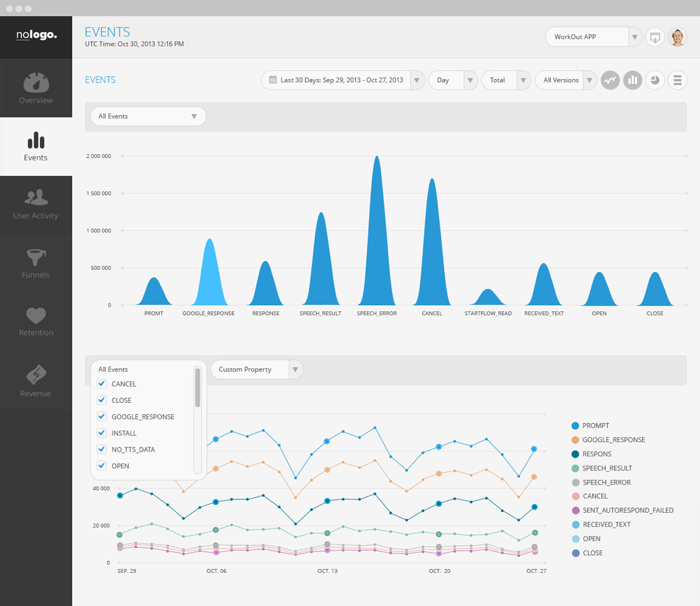Click the download/export icon near avatar
Screen dimensions: 700x606
click(x=654, y=37)
